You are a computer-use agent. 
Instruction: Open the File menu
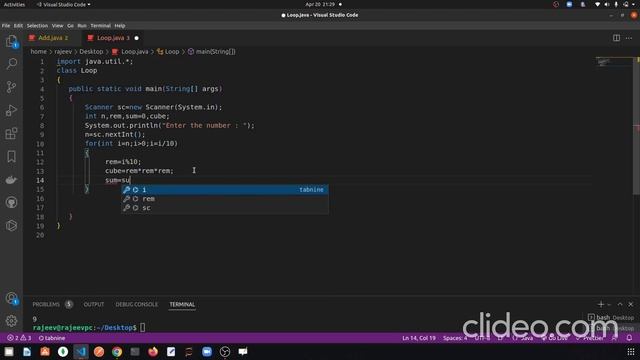coord(6,25)
